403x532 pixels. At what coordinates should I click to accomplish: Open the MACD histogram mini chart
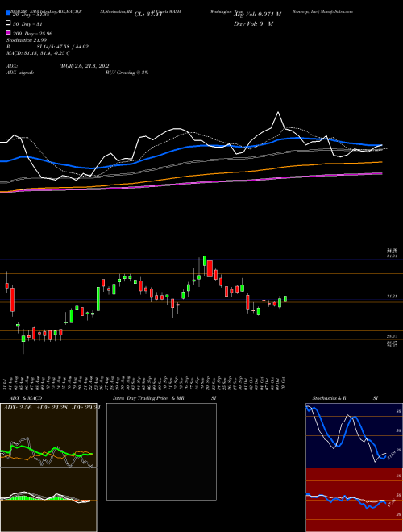pos(48,500)
